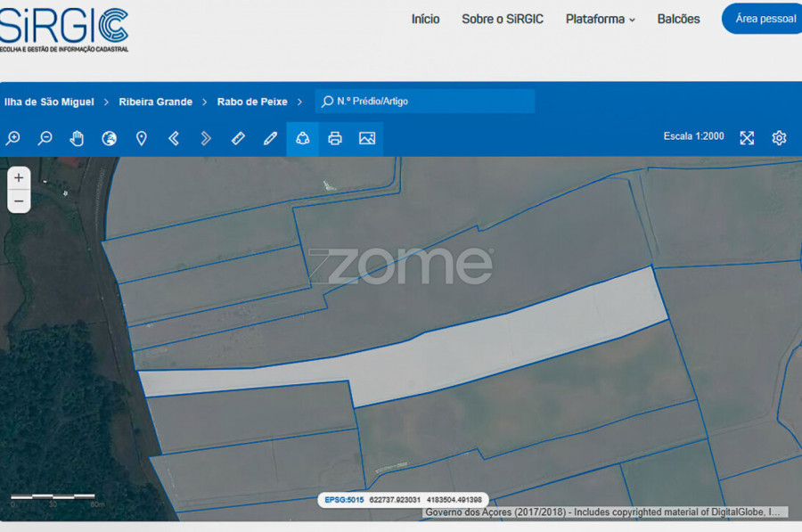Toggle the aerial image basemap
The image size is (802, 532).
366,138
